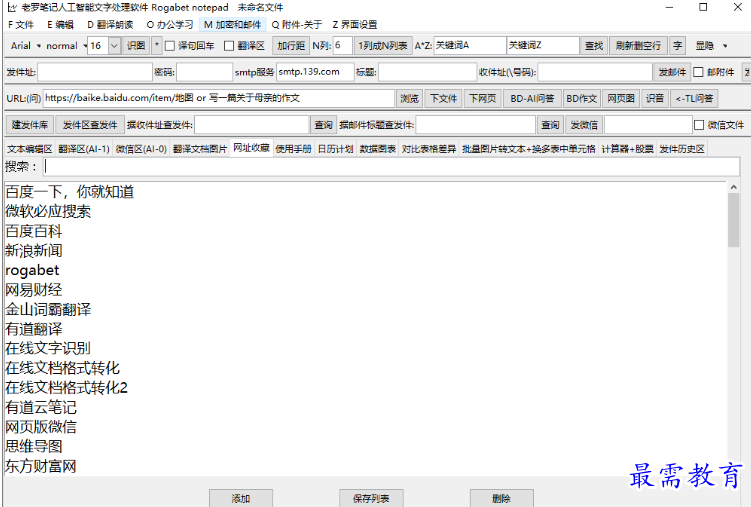
Task: Open the Q 附件-关于 menu
Action: 297,24
